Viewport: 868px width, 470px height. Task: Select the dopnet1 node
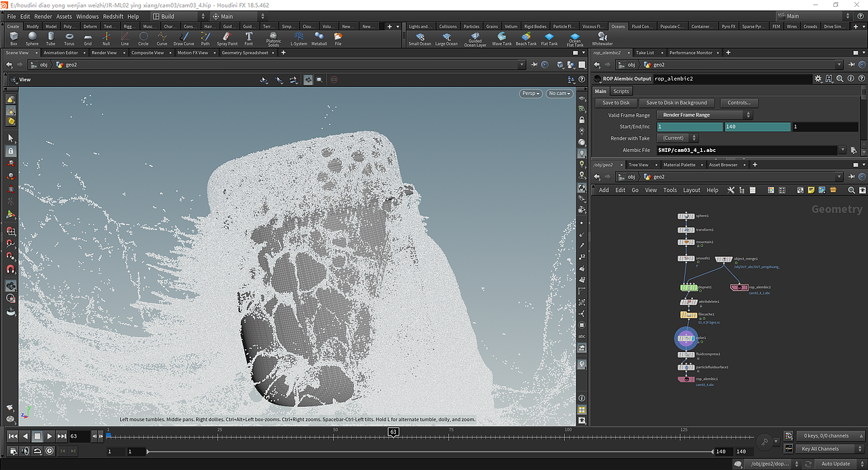(x=688, y=288)
